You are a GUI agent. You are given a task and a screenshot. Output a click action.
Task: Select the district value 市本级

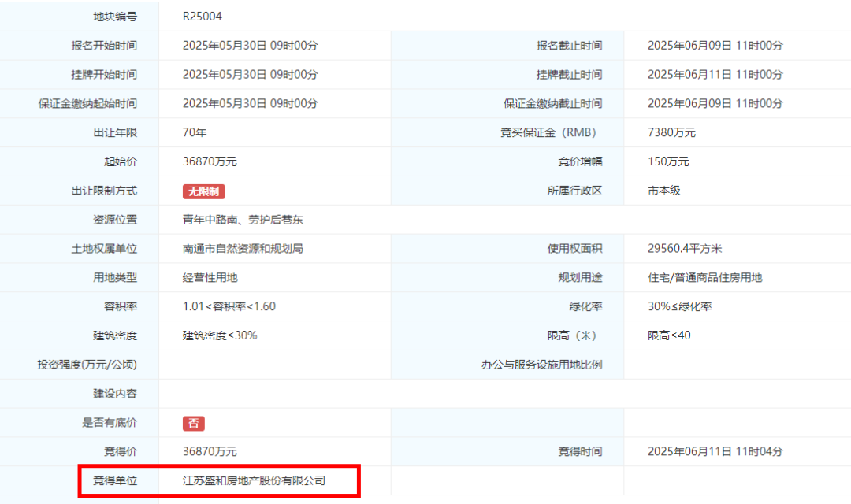(x=664, y=191)
